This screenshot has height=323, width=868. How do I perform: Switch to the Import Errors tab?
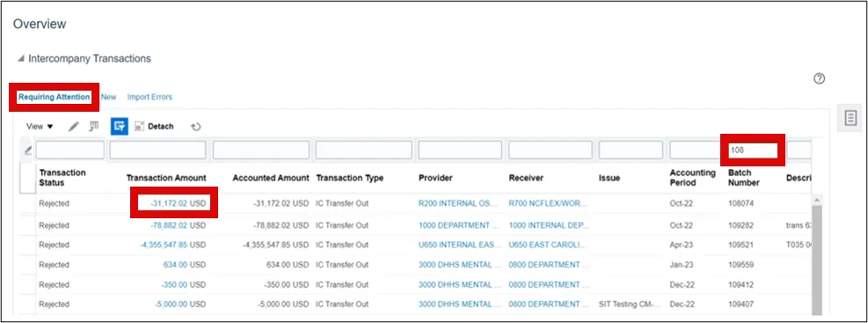click(x=150, y=97)
